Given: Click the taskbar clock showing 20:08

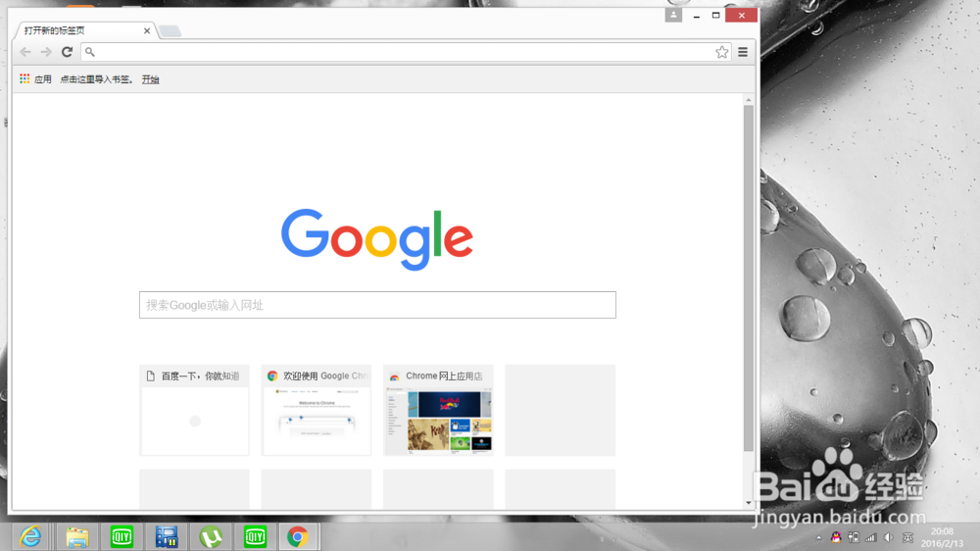Looking at the screenshot, I should pos(942,537).
